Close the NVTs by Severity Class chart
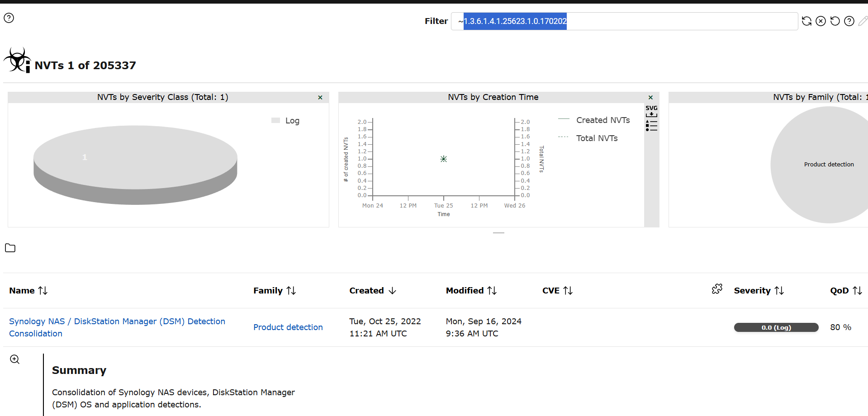 pos(320,98)
